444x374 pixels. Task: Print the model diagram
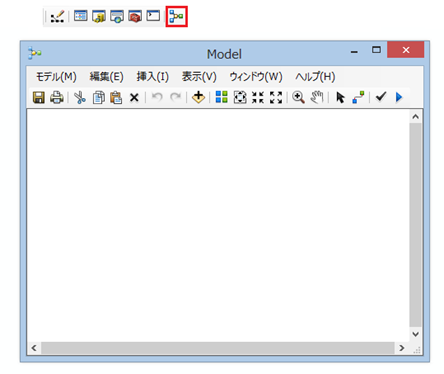pos(57,98)
